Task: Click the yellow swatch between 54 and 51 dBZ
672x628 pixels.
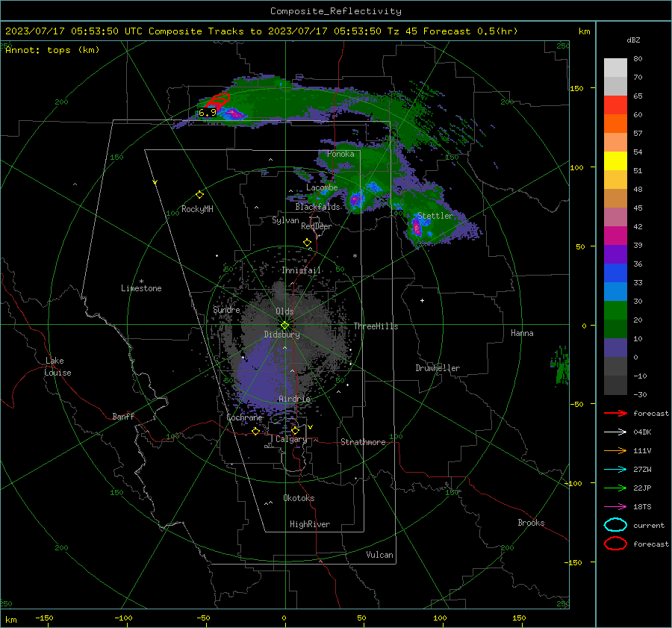Action: point(615,161)
